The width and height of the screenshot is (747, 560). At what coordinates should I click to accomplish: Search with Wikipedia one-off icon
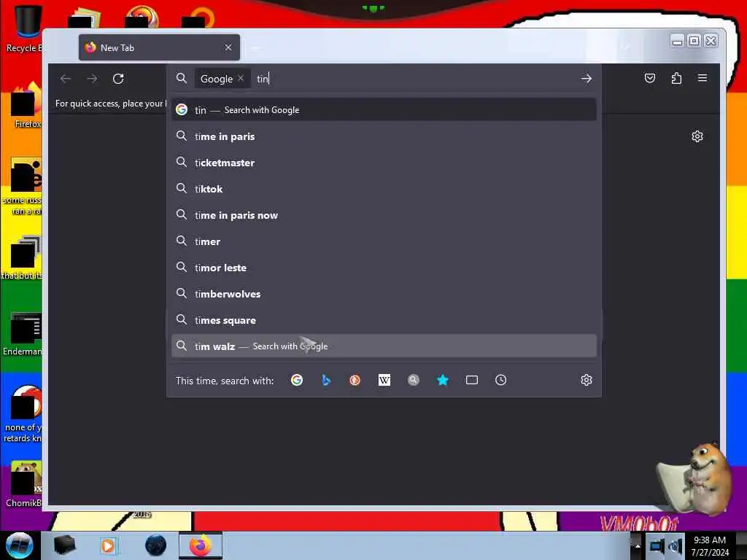click(x=384, y=380)
